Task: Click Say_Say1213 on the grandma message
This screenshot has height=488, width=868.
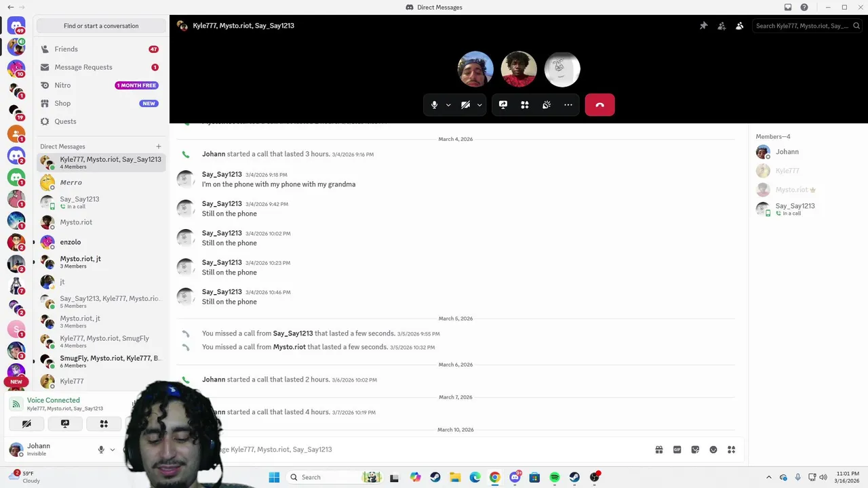Action: 222,174
